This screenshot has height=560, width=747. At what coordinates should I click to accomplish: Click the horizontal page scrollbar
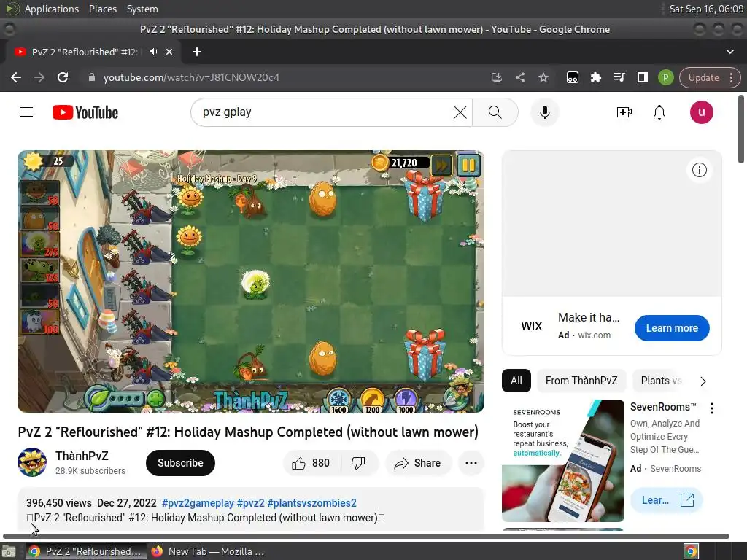pos(366,536)
